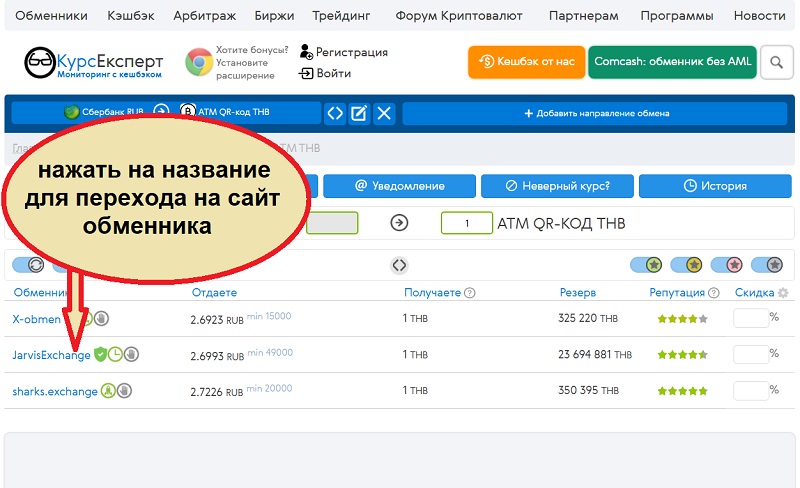Click the edit direction pencil icon
This screenshot has width=800, height=488.
[359, 113]
